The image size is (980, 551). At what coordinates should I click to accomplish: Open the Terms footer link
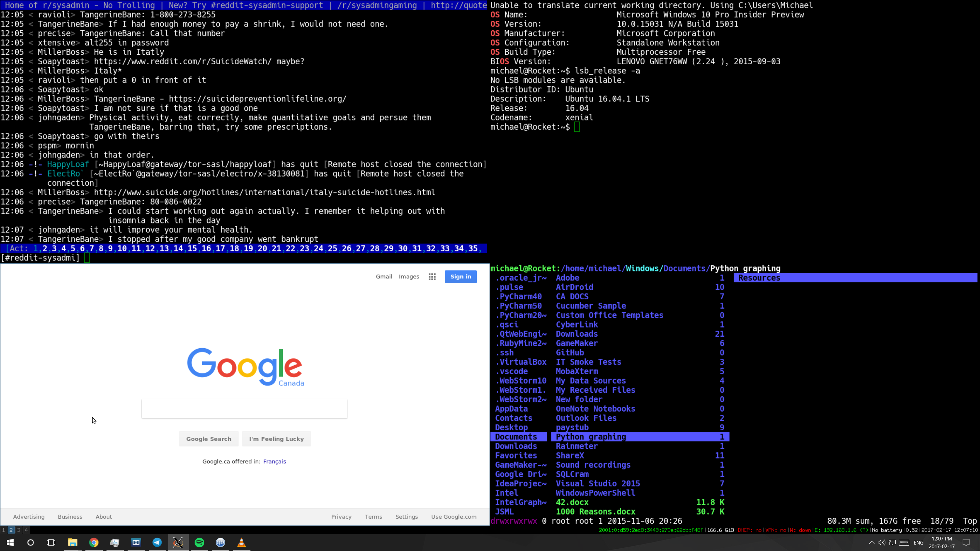click(x=373, y=516)
